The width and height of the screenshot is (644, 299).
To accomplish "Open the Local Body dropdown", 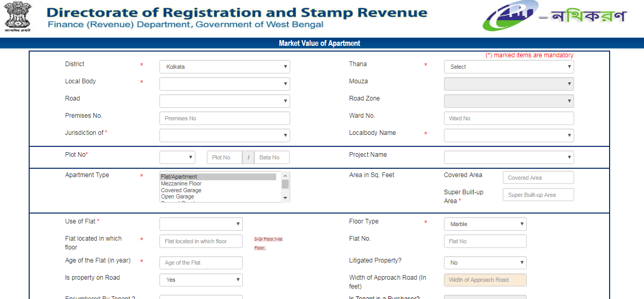I will pos(225,84).
